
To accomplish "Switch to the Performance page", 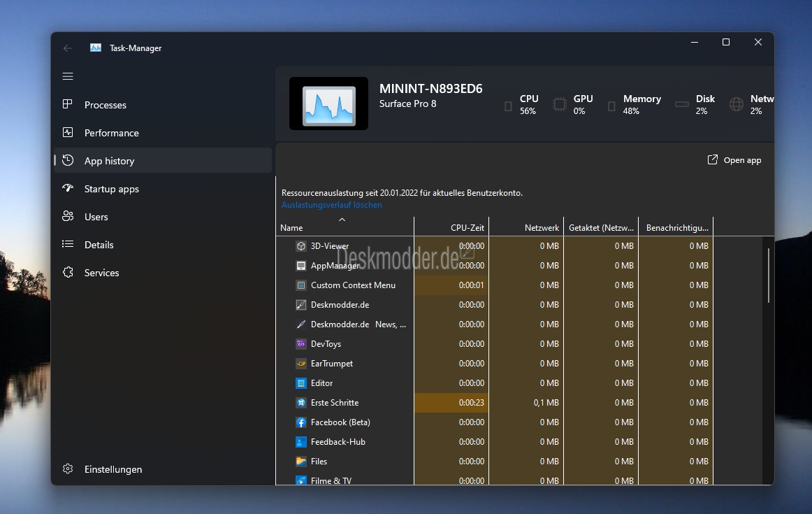I will [x=163, y=133].
